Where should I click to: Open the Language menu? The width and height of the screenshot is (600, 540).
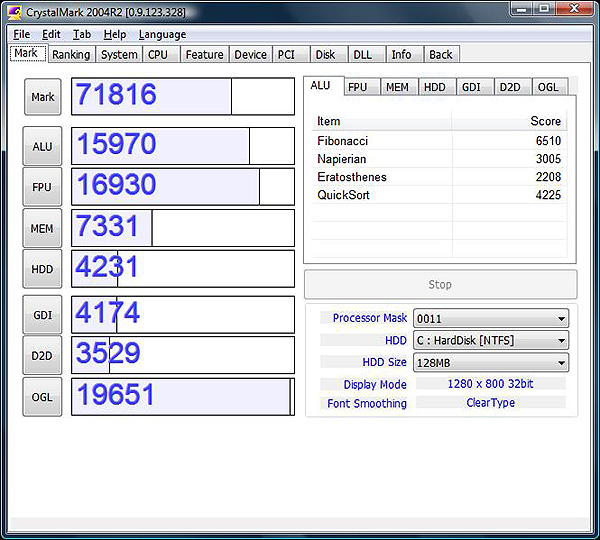pos(162,34)
